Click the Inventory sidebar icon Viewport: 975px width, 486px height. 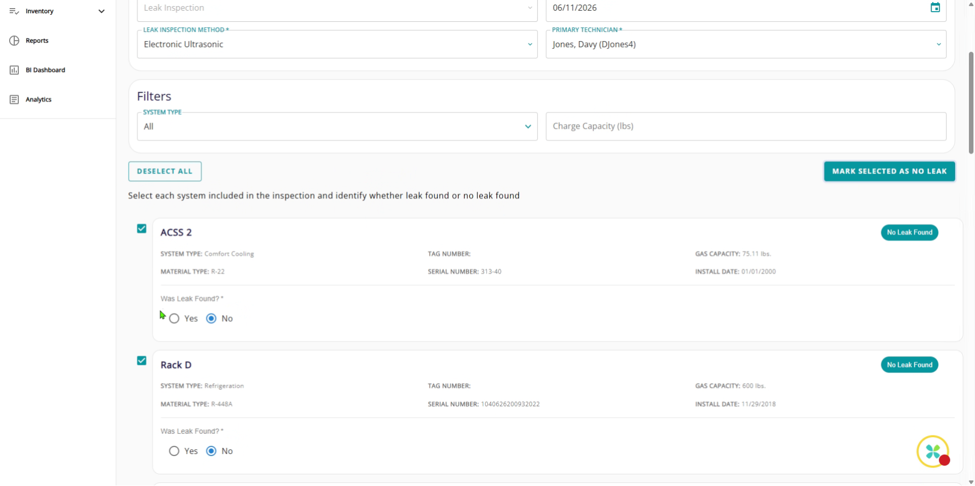(x=14, y=11)
